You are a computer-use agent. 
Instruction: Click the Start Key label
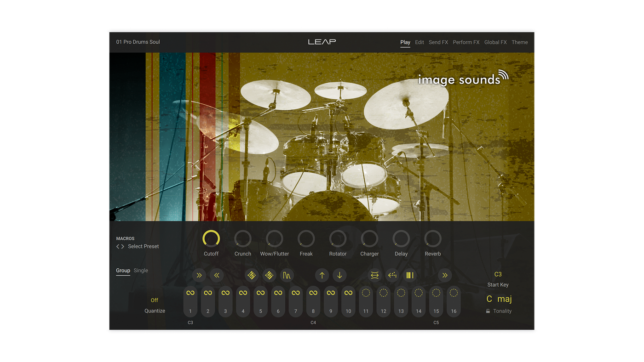click(498, 285)
